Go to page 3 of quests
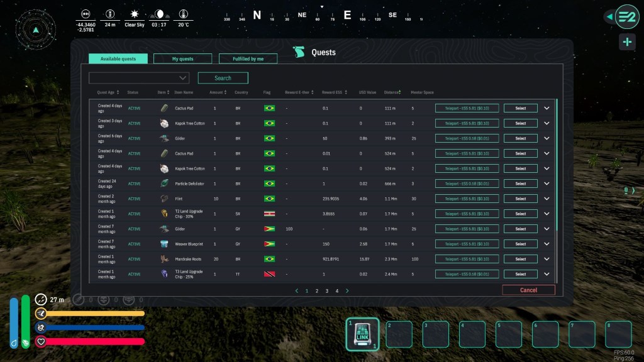The image size is (644, 362). [326, 291]
